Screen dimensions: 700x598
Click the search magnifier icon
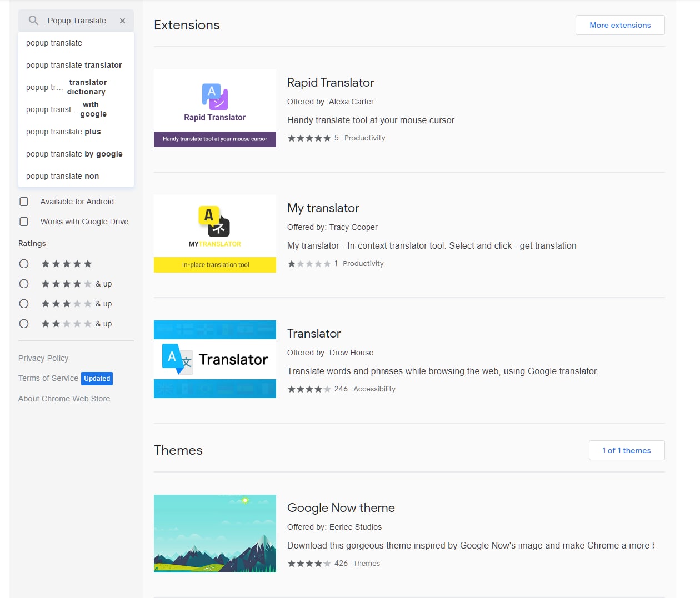click(33, 21)
